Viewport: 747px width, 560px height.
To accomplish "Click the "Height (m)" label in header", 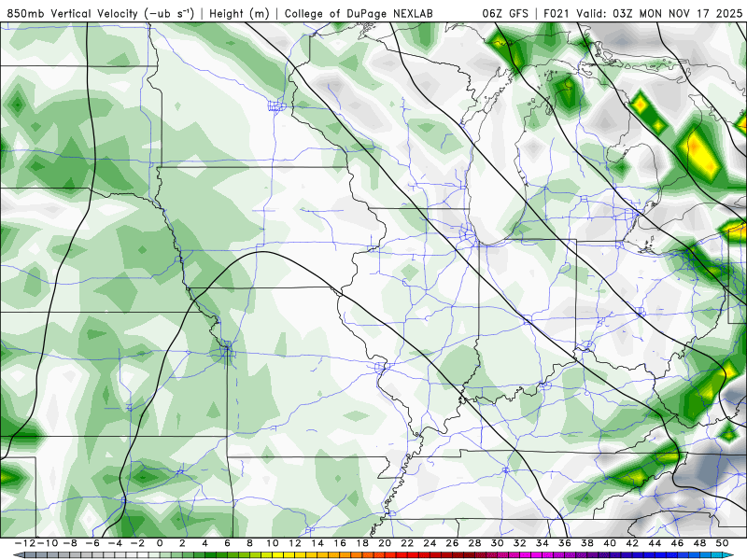I will 240,13.
